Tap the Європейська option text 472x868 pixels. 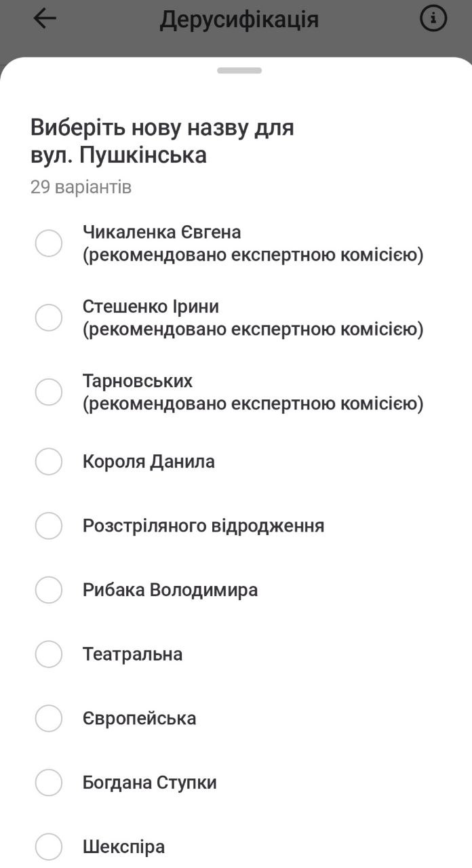[x=139, y=718]
